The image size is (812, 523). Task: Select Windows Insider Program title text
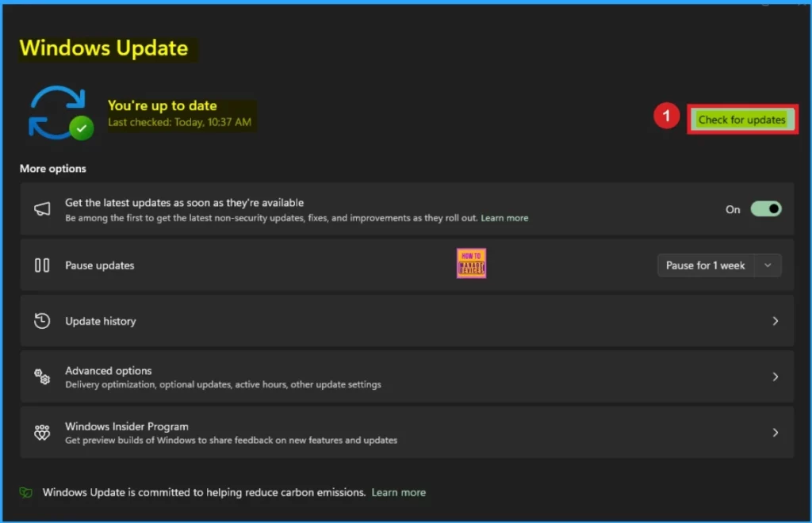127,426
